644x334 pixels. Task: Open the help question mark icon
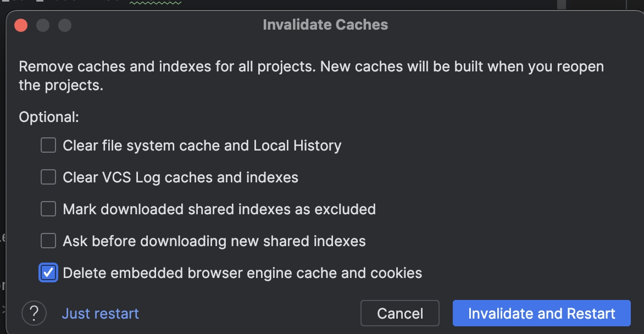click(34, 314)
